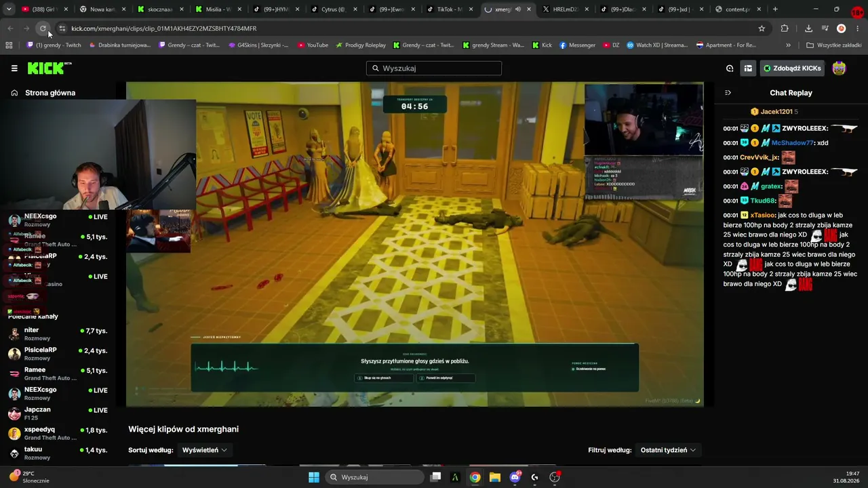Open xspeedyq channel in recommended list
Screen dimensions: 868x488
pos(58,433)
